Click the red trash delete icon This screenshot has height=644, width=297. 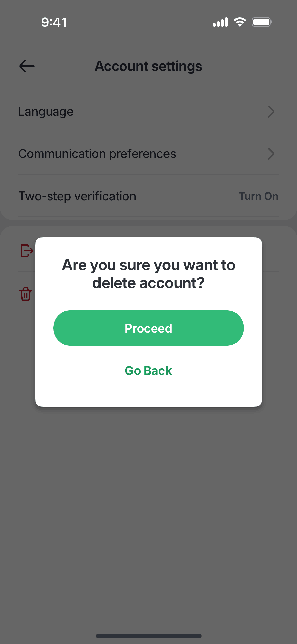tap(26, 294)
